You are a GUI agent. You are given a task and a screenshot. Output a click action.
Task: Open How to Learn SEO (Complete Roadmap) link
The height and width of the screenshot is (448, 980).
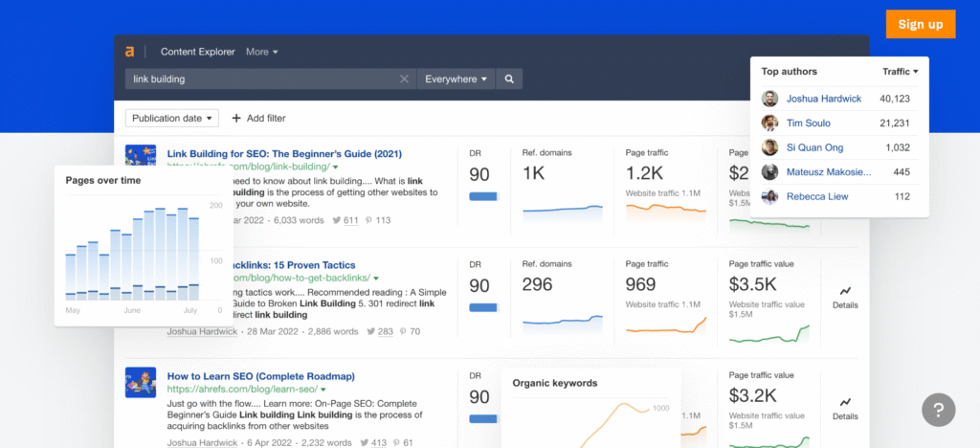[260, 376]
